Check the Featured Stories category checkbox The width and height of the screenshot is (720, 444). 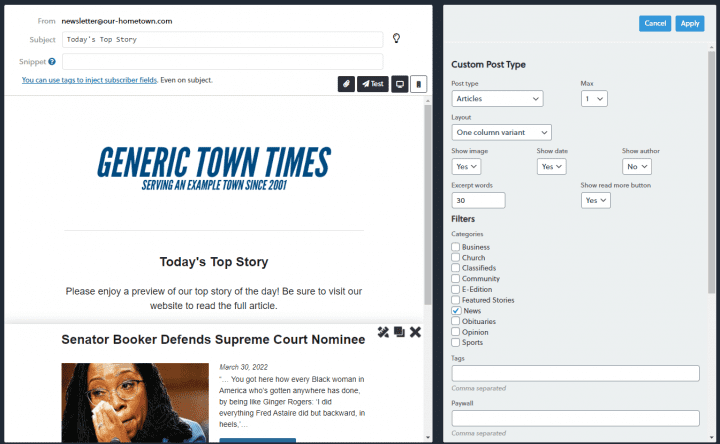click(x=456, y=300)
